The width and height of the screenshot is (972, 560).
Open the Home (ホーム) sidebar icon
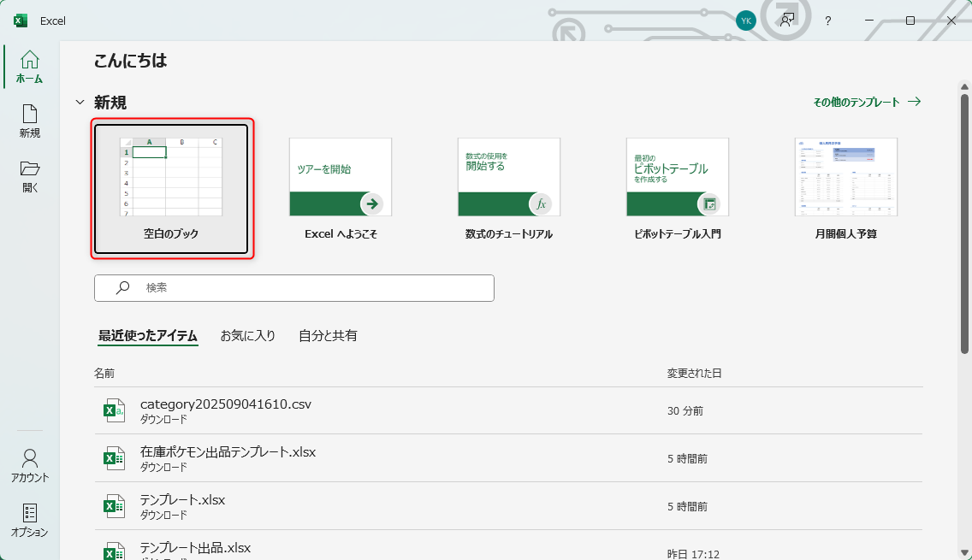tap(30, 67)
